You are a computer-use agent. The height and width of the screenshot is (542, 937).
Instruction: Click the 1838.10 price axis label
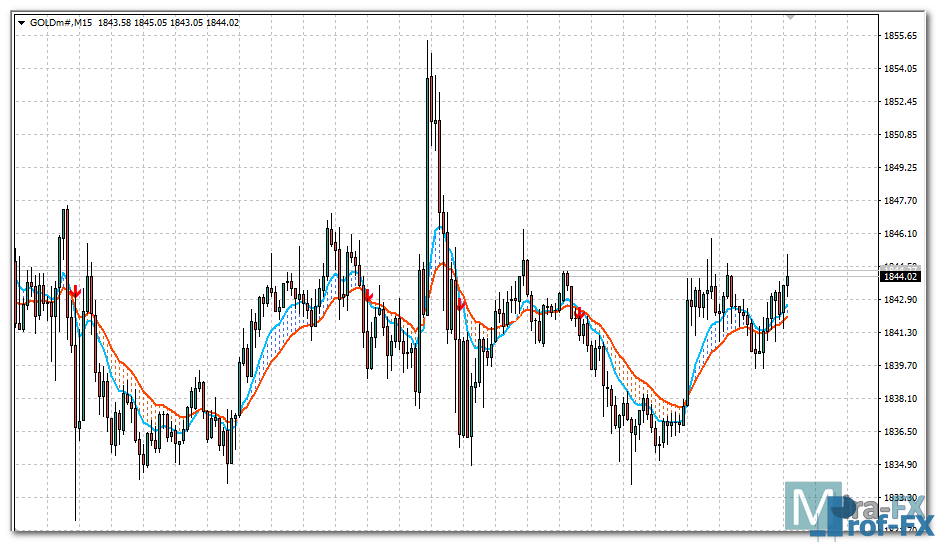point(900,399)
